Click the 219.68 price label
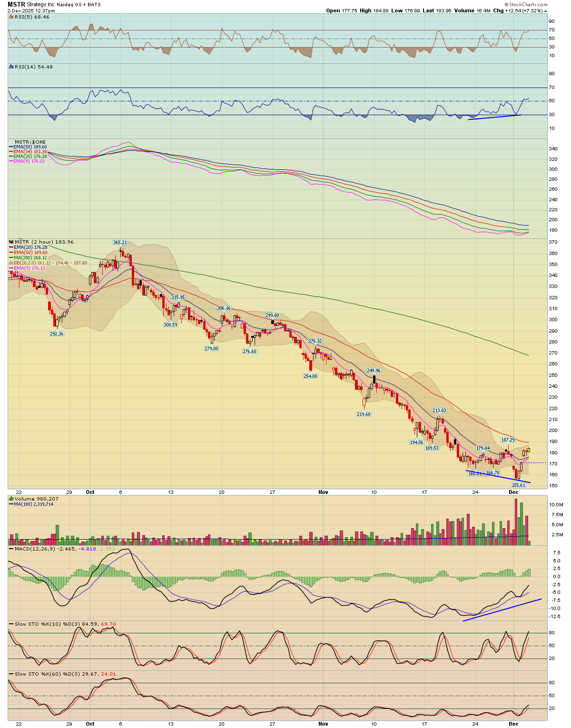This screenshot has width=571, height=728. coord(364,414)
